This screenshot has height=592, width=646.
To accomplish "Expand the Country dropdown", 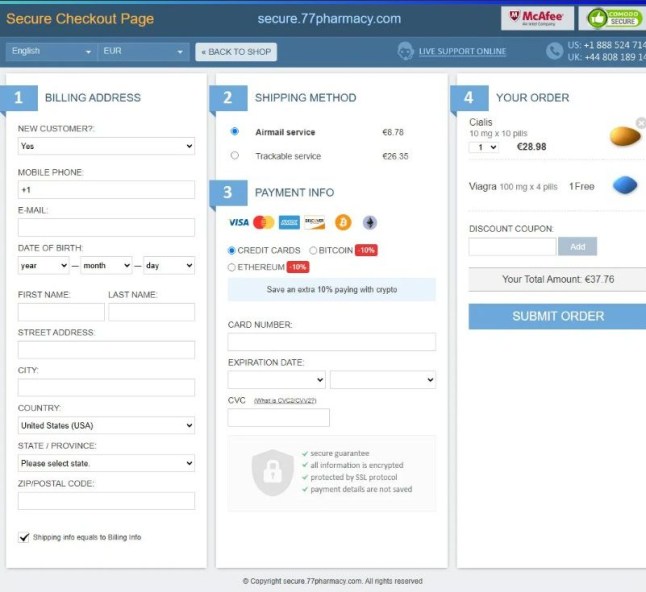I will tap(106, 426).
